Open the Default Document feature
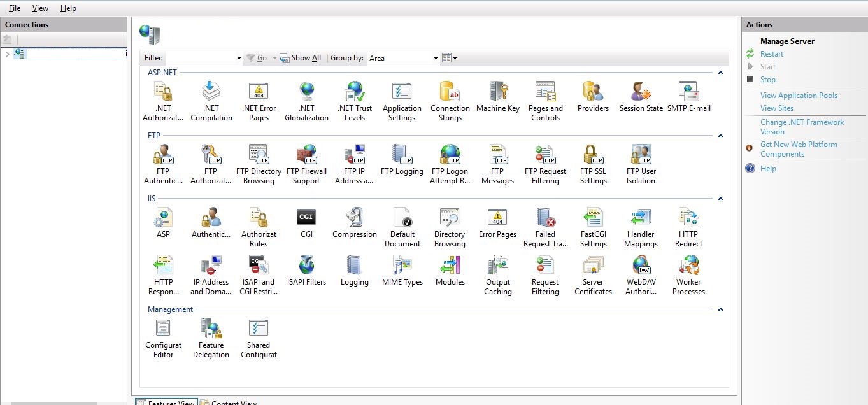Image resolution: width=868 pixels, height=405 pixels. [x=402, y=218]
